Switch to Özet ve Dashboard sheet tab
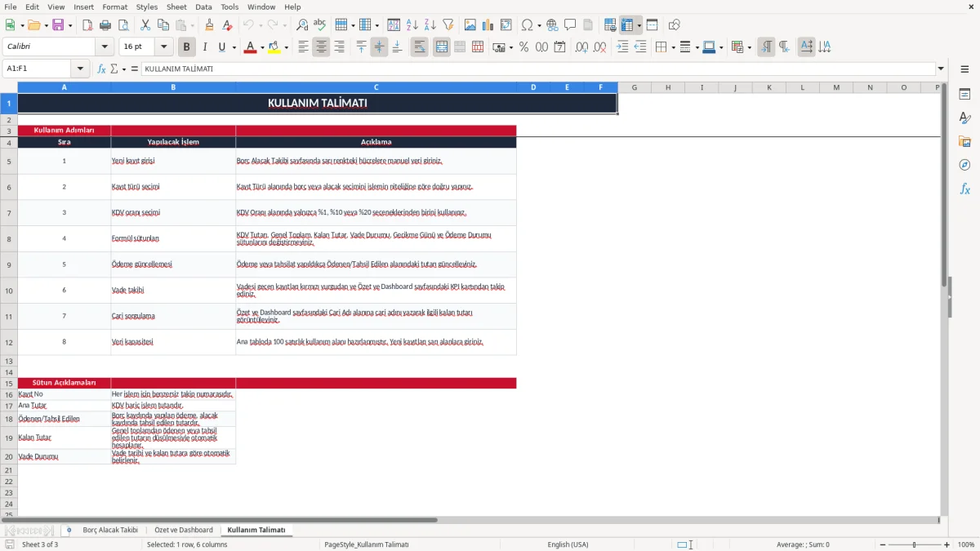Image resolution: width=980 pixels, height=551 pixels. point(184,530)
